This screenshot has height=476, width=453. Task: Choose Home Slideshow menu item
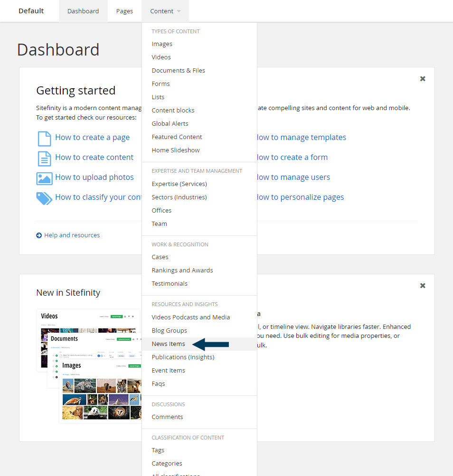click(x=176, y=150)
